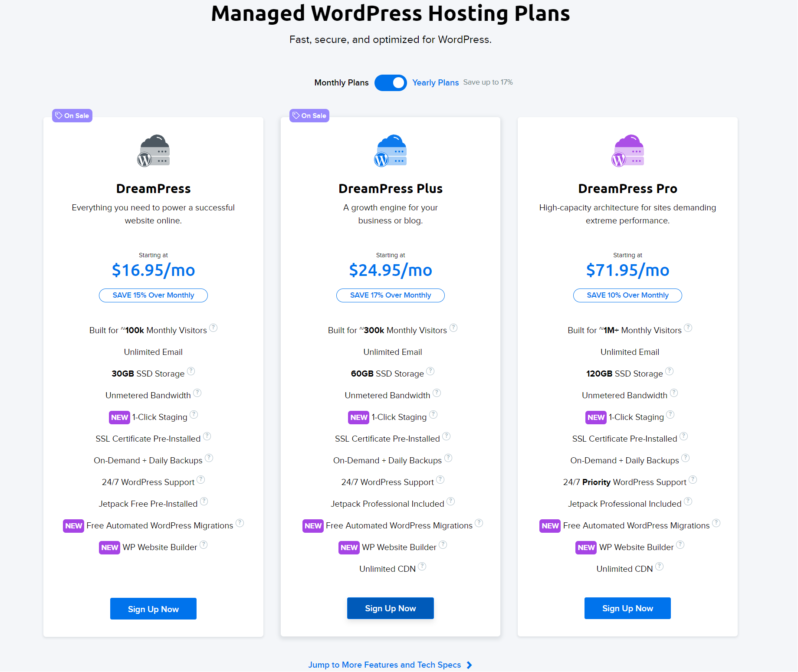Open help for DreamPress Plus Unlimited CDN
The width and height of the screenshot is (798, 672).
422,566
